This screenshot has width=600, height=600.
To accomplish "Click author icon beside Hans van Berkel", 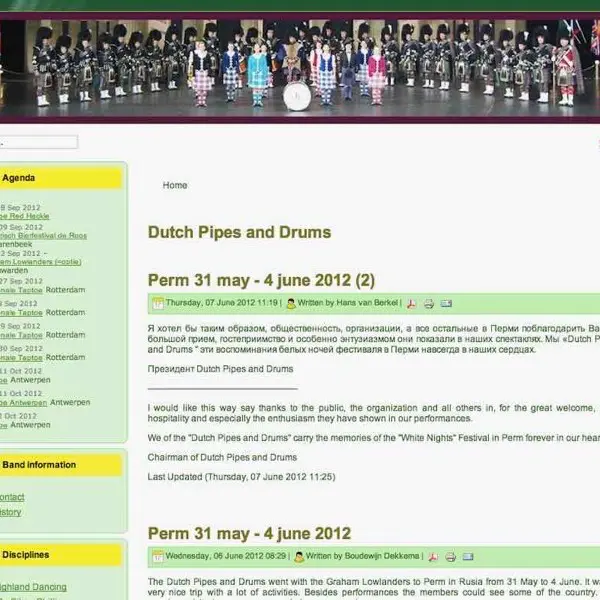I will click(291, 303).
